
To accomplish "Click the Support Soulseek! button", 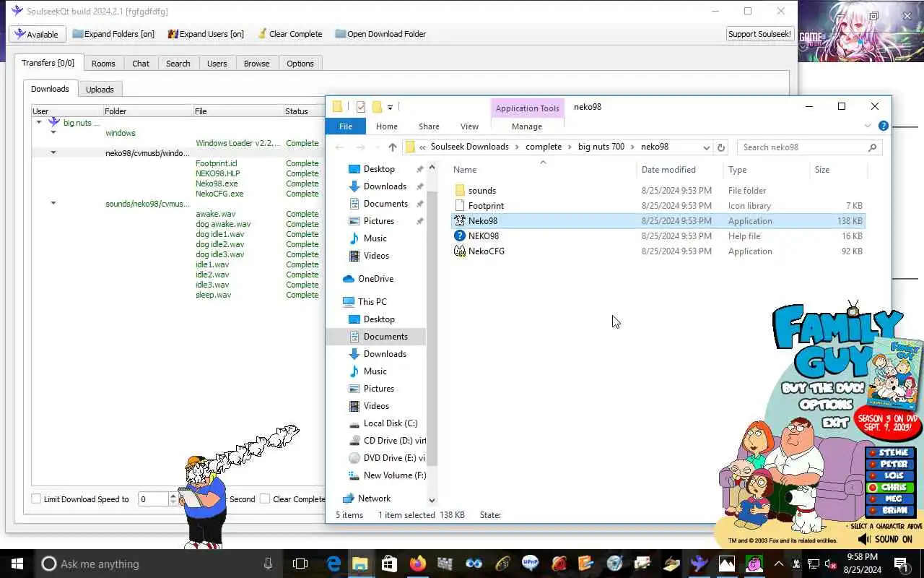I will (759, 34).
